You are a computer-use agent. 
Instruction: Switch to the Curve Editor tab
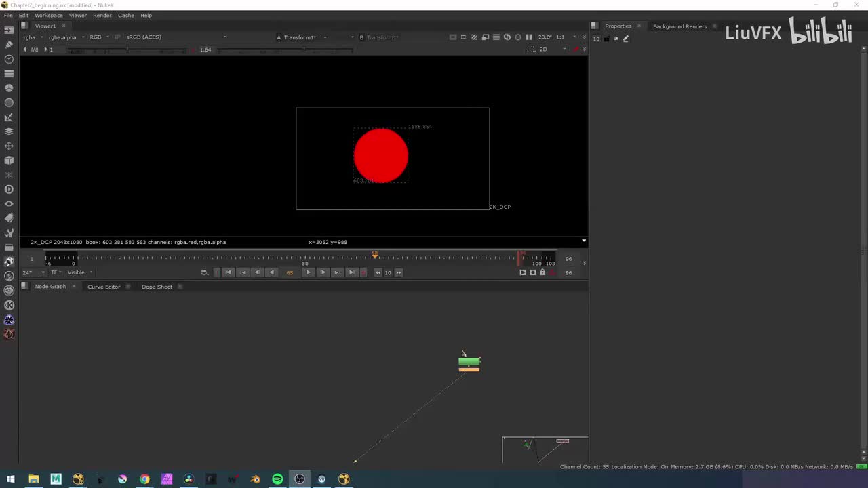coord(104,287)
